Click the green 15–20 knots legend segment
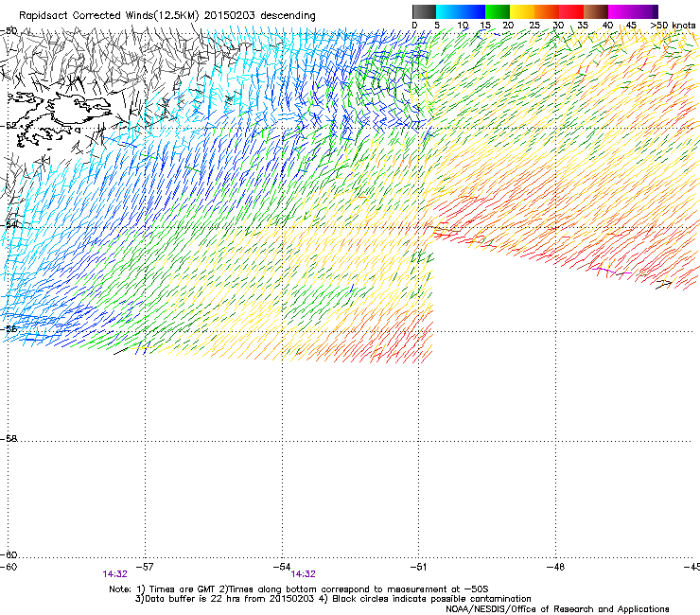 [x=498, y=11]
